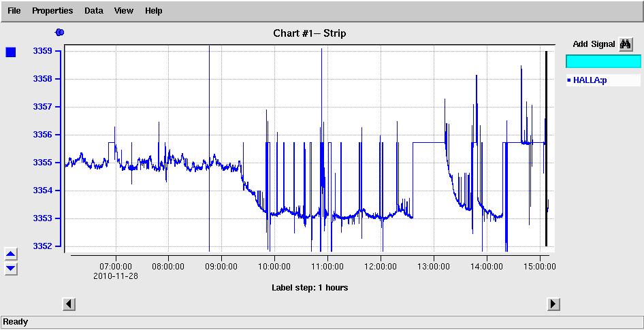
Task: Click the 3352 y-axis value
Action: 42,246
